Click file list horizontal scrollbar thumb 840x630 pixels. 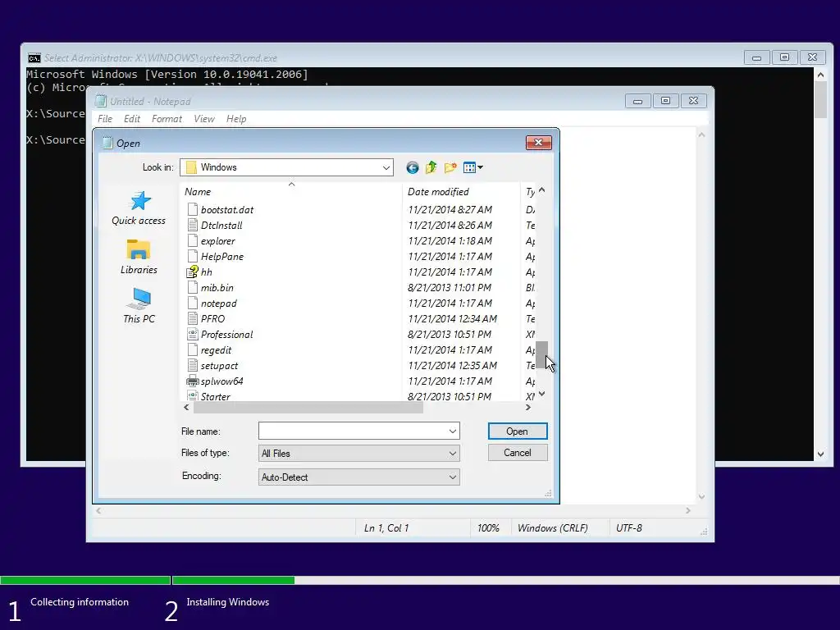(308, 407)
